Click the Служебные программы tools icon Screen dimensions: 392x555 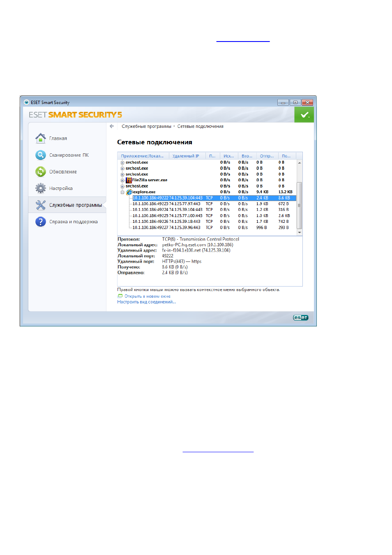tap(41, 205)
